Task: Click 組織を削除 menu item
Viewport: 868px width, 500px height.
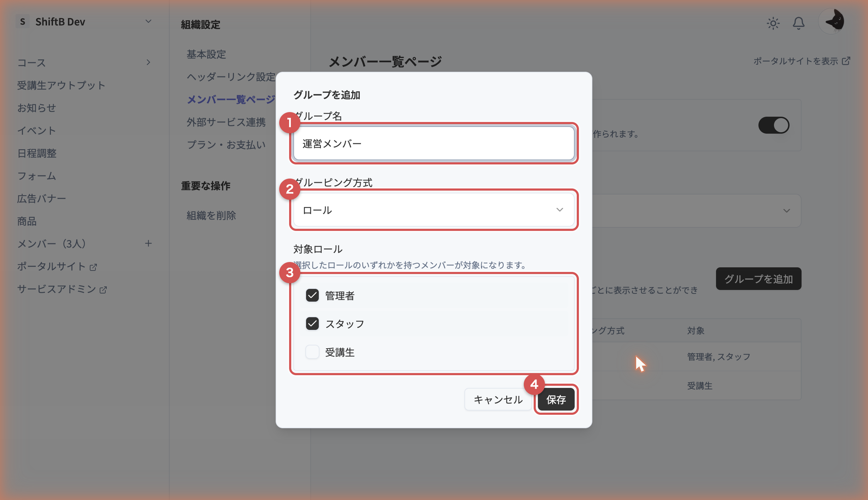Action: click(x=211, y=215)
